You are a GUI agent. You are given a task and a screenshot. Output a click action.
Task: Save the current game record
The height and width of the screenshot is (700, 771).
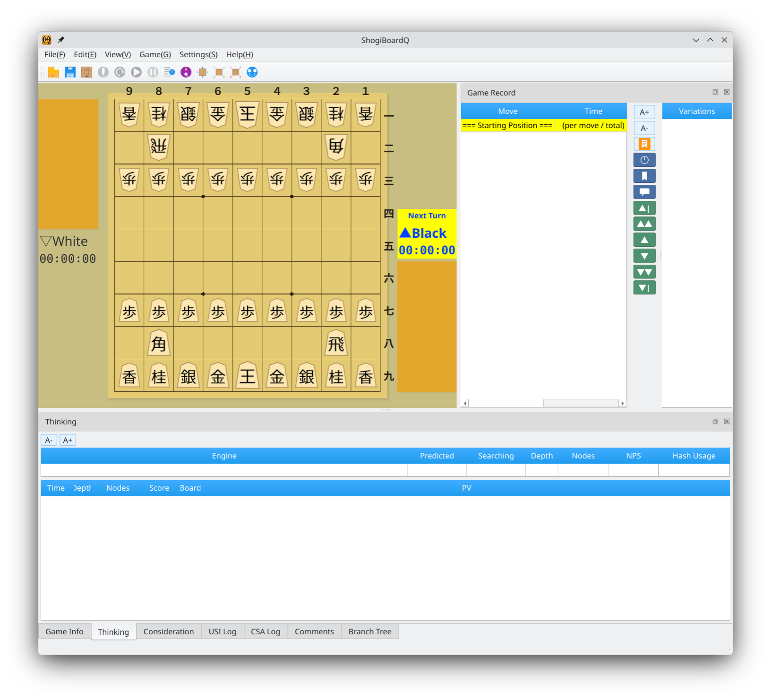(x=70, y=72)
